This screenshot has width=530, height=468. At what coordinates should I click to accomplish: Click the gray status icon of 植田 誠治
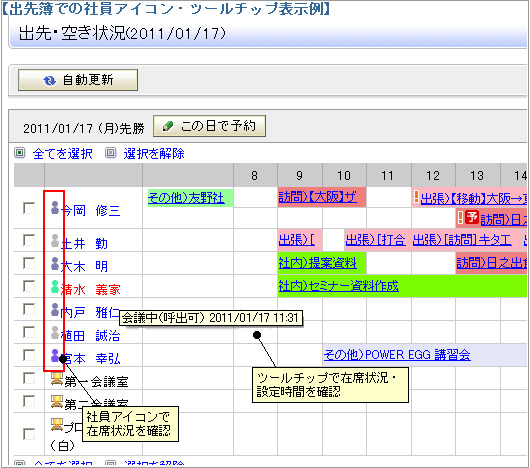pos(55,332)
